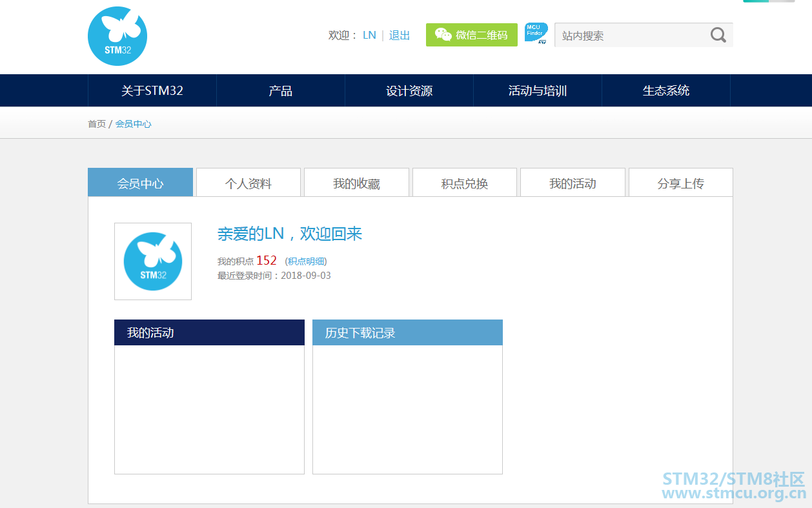Viewport: 812px width, 508px height.
Task: Open the 活动与培训 menu
Action: point(538,90)
